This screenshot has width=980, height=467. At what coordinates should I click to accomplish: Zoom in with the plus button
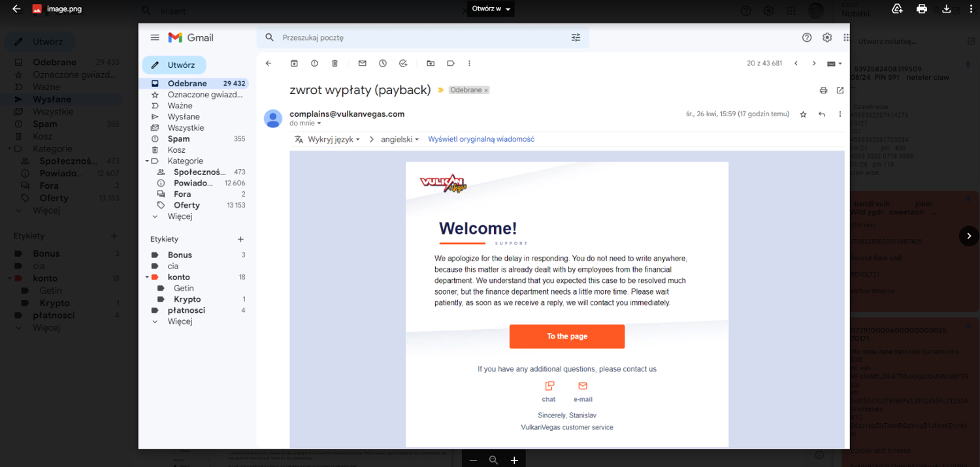pos(514,460)
